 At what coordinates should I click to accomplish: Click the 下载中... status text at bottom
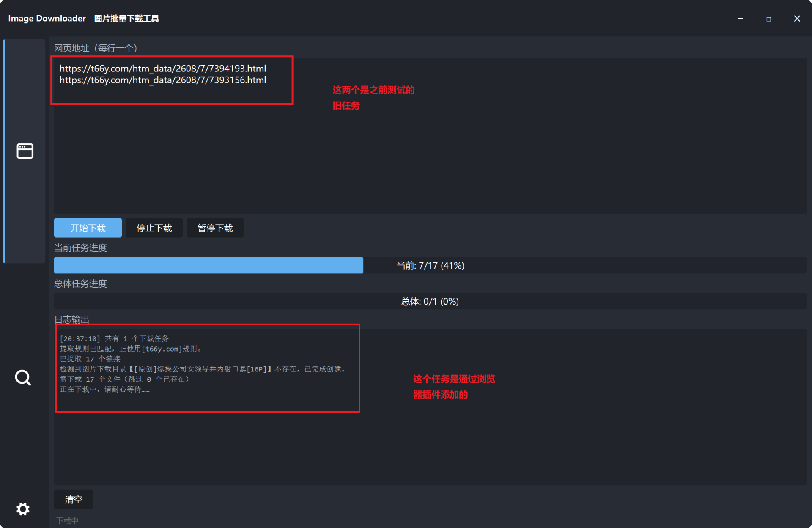tap(70, 521)
